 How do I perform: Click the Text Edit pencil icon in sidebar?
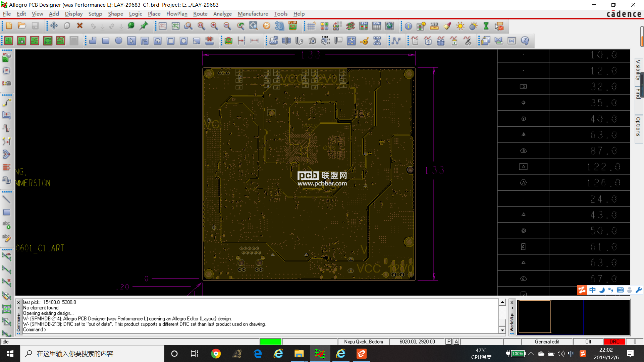tap(6, 238)
